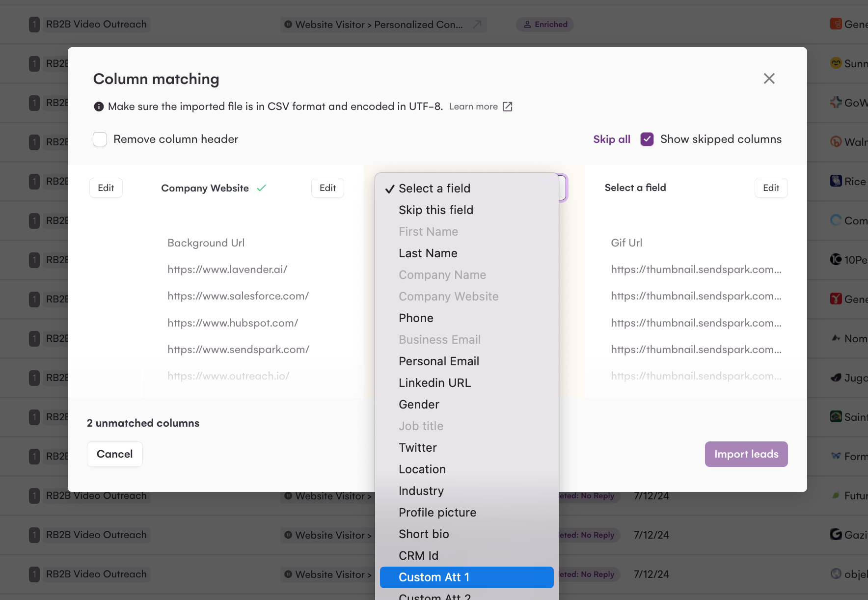Click the Gif Url header text

626,243
